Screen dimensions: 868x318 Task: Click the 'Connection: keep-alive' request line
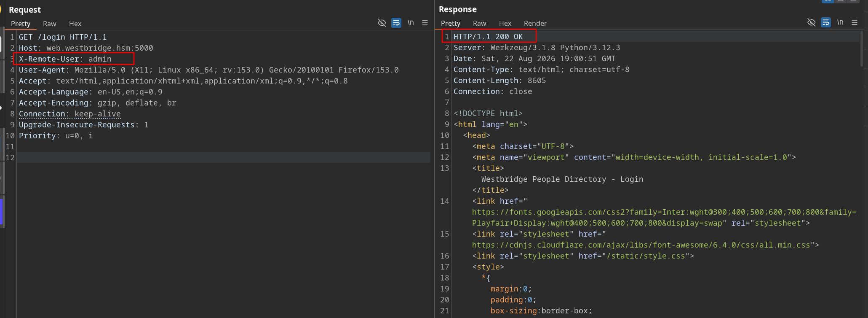tap(70, 114)
